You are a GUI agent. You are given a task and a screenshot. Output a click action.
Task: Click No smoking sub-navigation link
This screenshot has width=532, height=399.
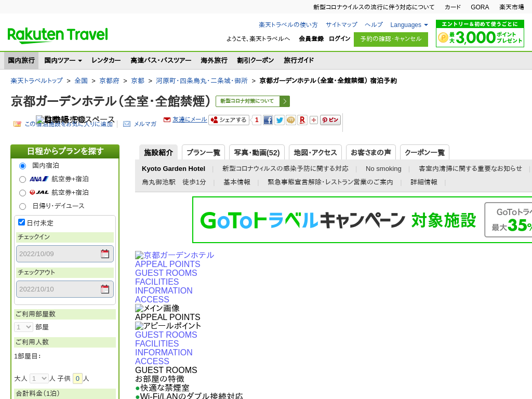click(383, 169)
